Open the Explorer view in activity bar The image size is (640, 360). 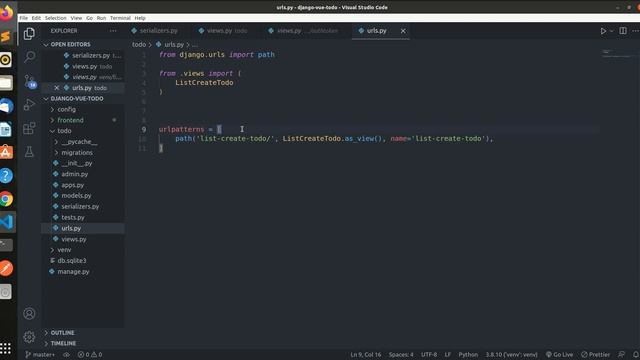click(x=29, y=33)
